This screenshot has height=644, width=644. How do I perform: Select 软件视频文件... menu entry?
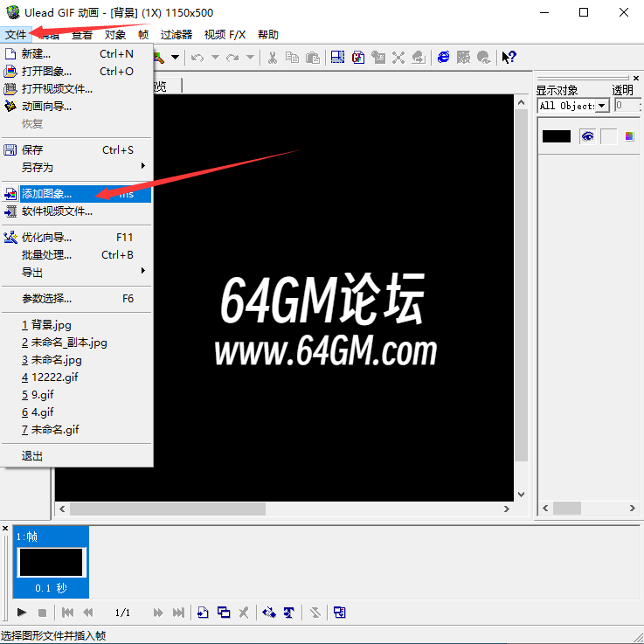tap(77, 211)
